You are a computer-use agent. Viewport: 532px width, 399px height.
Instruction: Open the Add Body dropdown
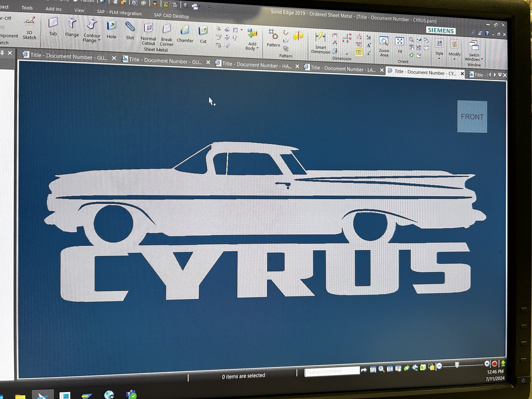[257, 48]
